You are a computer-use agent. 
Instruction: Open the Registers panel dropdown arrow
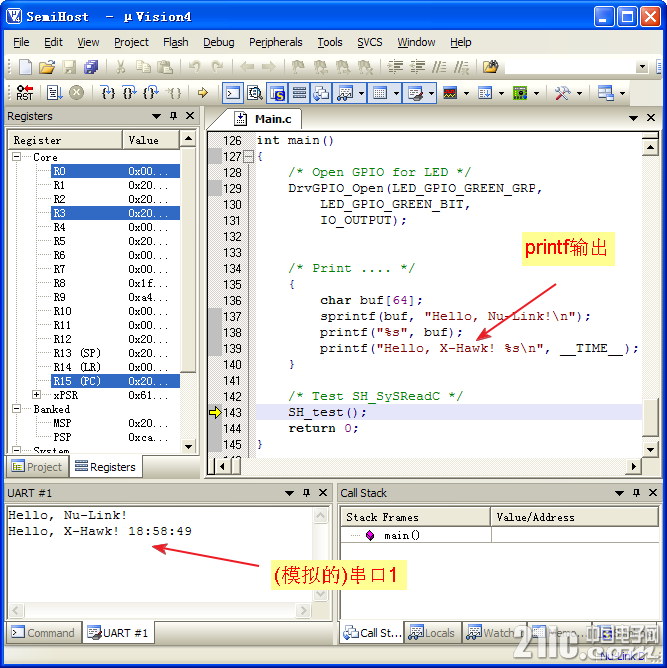156,116
